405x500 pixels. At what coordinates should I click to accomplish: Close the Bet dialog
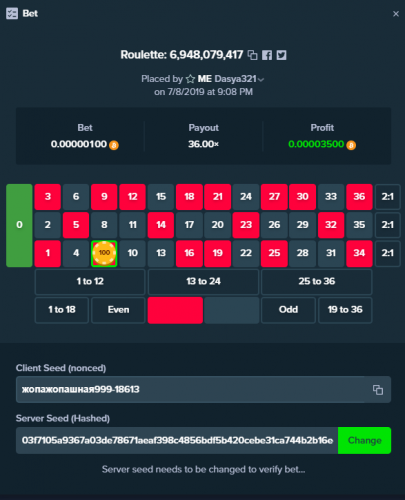[x=396, y=14]
